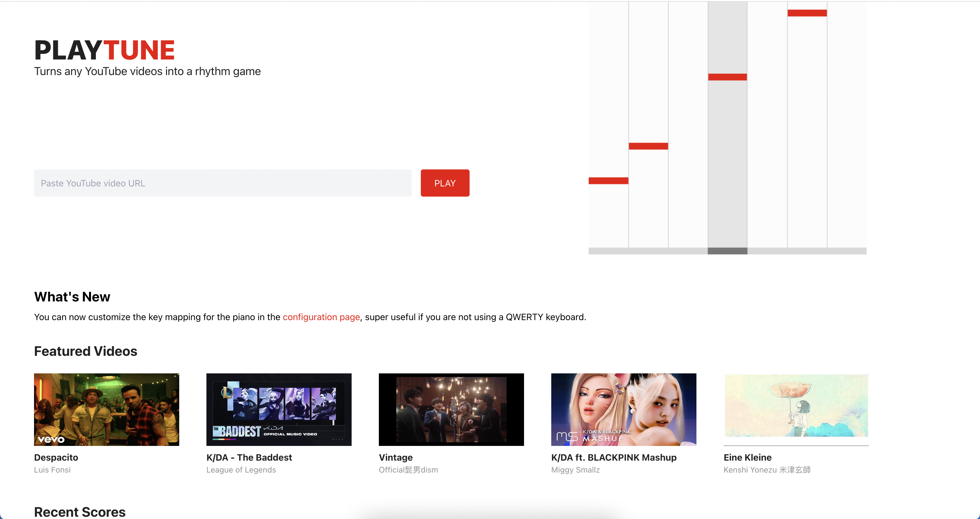Click the red PLAY button
This screenshot has height=519, width=980.
[445, 183]
